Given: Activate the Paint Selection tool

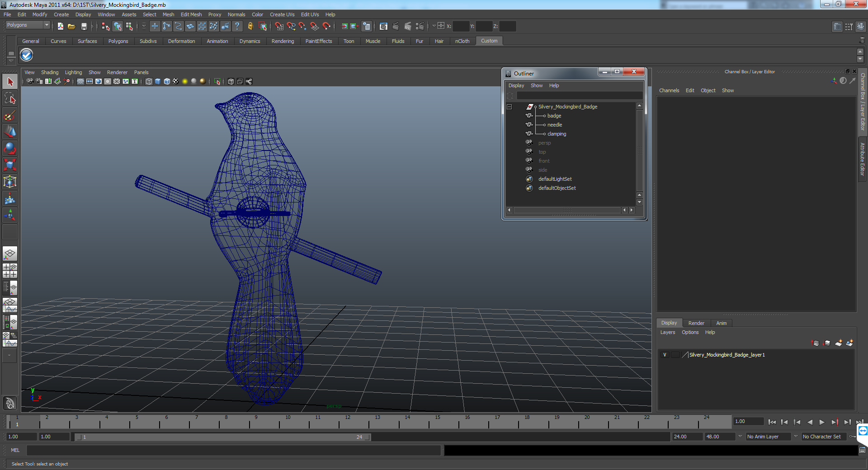Looking at the screenshot, I should 10,115.
